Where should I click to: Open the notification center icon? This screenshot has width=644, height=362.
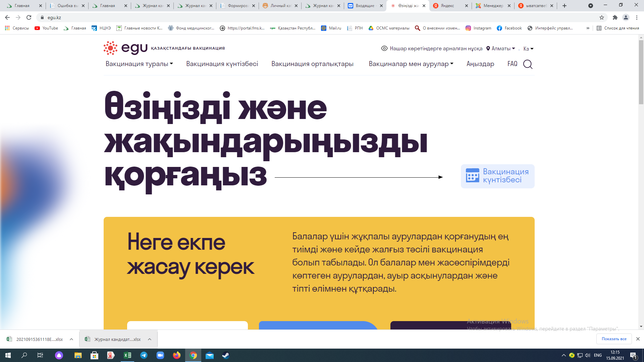[634, 355]
